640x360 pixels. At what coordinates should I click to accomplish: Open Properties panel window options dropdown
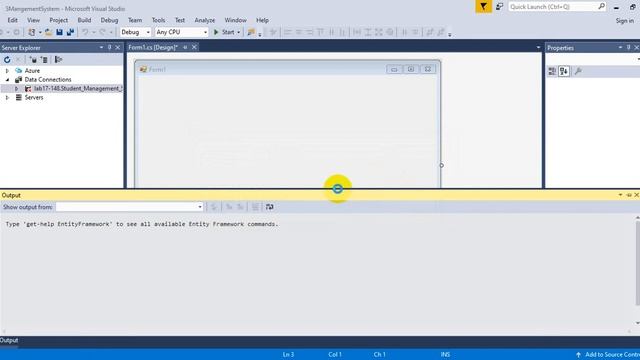[x=620, y=48]
